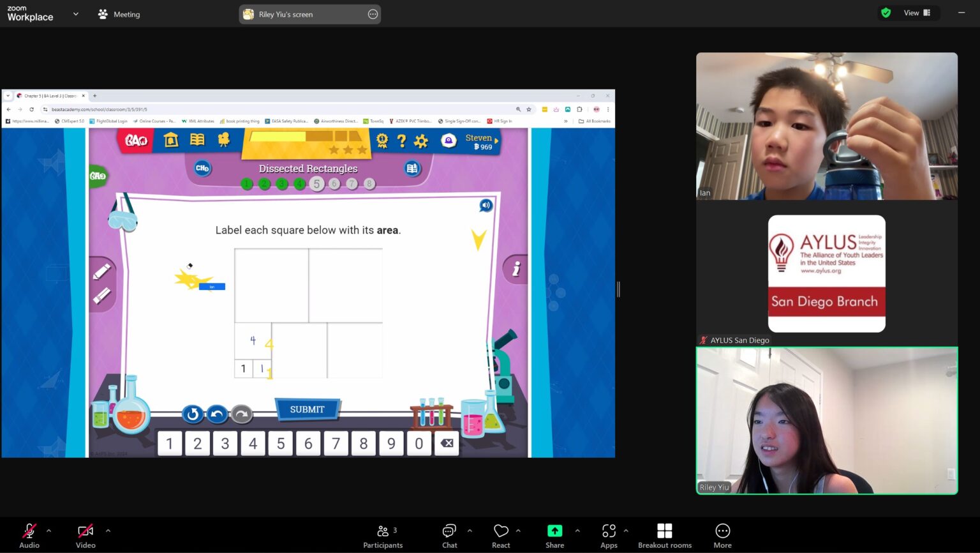Open the Zoom encryption shield icon
The width and height of the screenshot is (980, 553).
coord(886,13)
